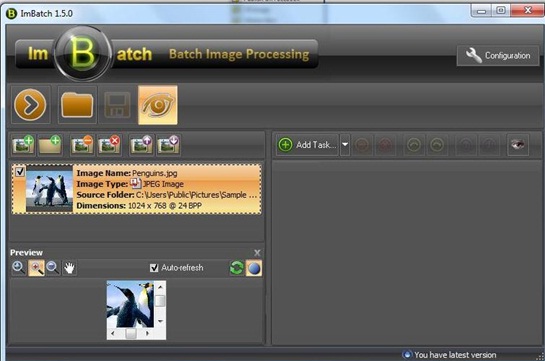This screenshot has height=361, width=545.
Task: Run the batch image processing
Action: pos(30,105)
